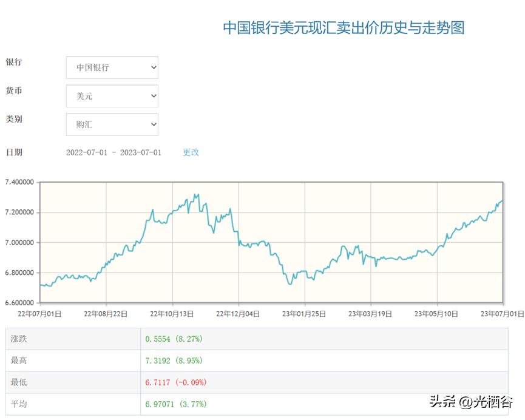Viewport: 525px width, 420px height.
Task: Click the date range 2022-07-01 - 2023-07-01 text
Action: pos(113,152)
